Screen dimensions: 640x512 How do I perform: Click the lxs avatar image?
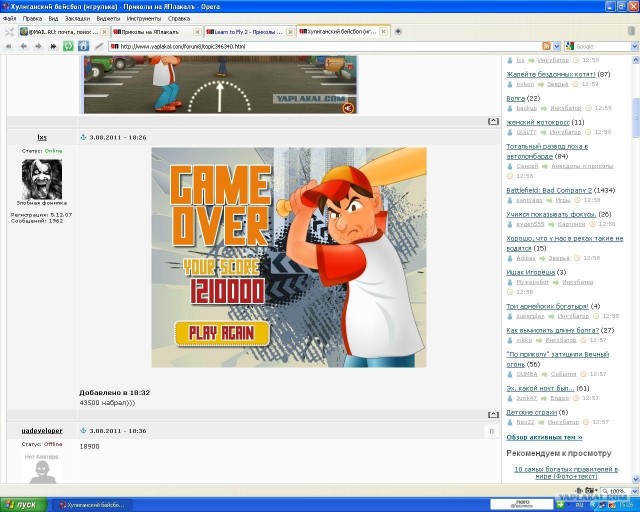pos(42,179)
